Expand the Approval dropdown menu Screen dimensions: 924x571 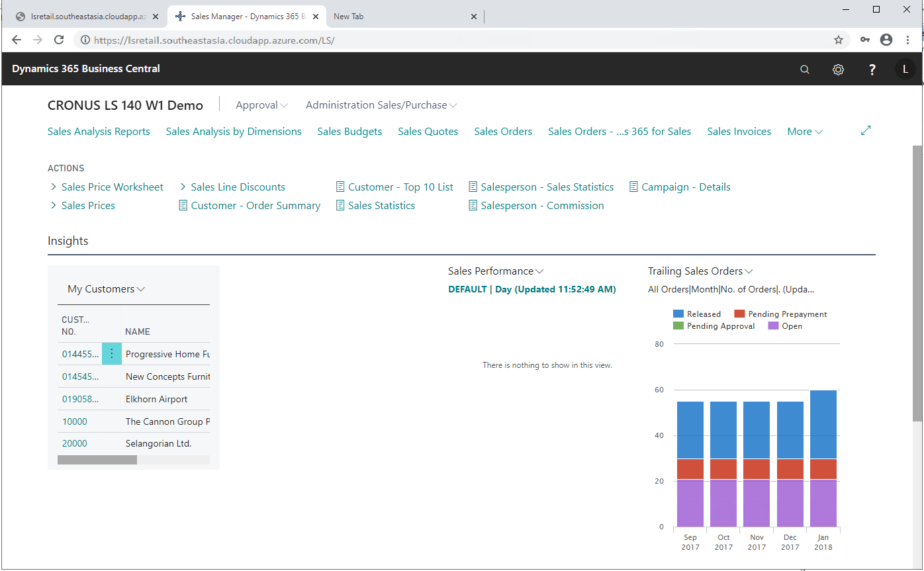coord(262,105)
